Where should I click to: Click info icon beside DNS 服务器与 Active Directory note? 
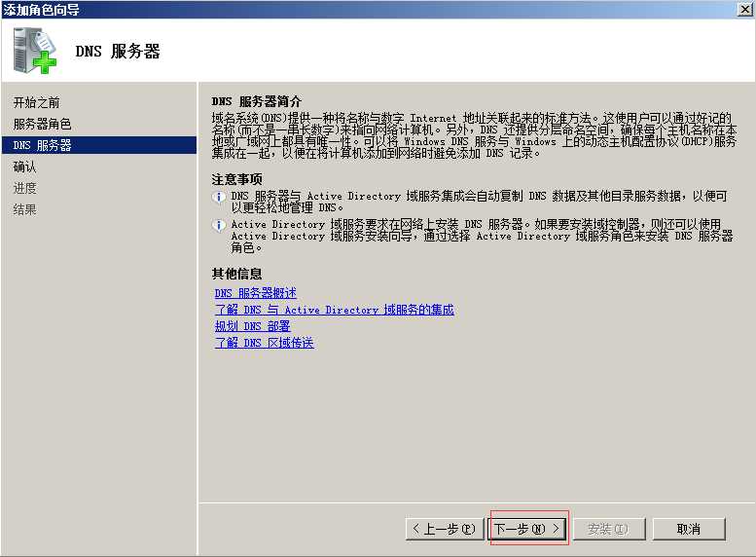219,197
